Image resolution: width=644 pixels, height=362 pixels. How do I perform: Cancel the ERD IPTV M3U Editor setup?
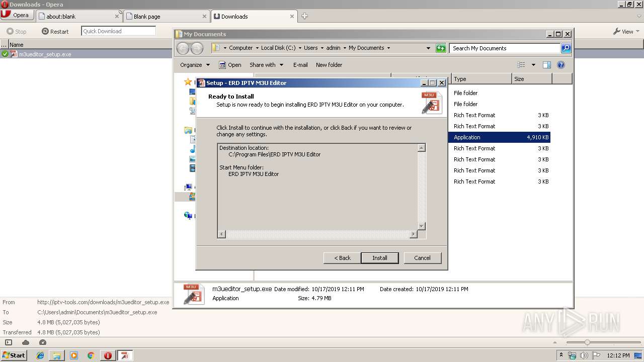[x=422, y=258]
